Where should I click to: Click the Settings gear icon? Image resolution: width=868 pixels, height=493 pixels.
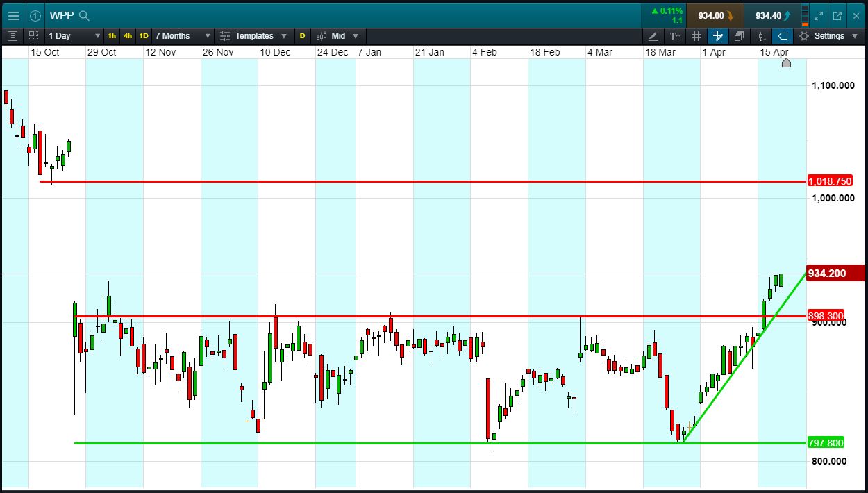[x=804, y=36]
